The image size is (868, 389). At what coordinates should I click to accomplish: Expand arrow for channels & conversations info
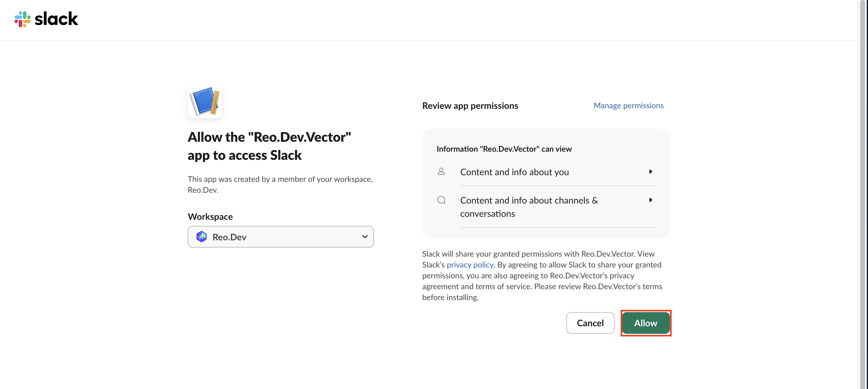coord(651,200)
